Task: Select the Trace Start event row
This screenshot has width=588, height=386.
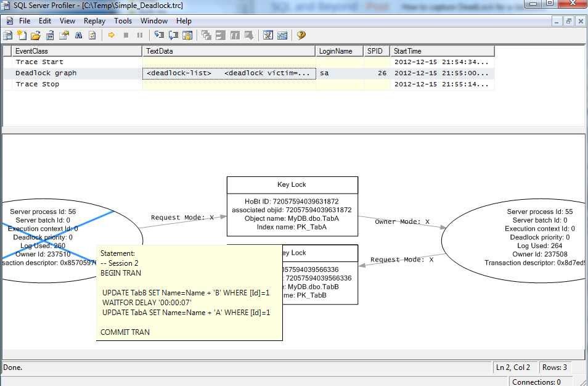Action: 248,62
